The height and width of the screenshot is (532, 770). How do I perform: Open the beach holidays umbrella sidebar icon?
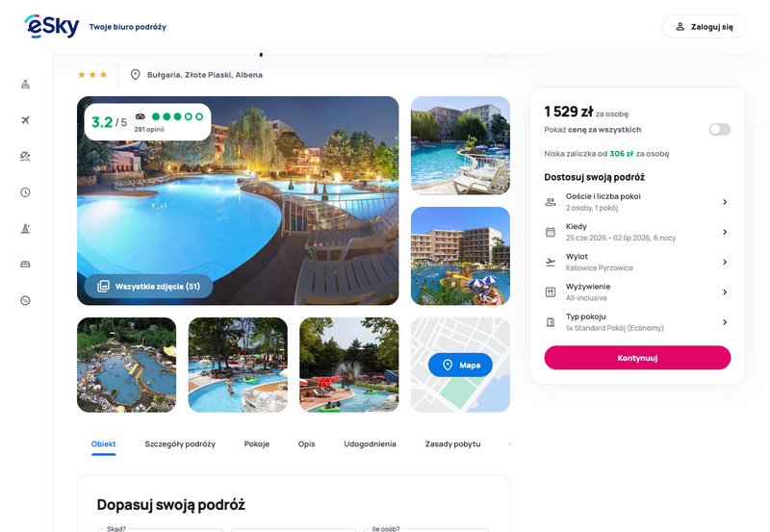click(26, 156)
